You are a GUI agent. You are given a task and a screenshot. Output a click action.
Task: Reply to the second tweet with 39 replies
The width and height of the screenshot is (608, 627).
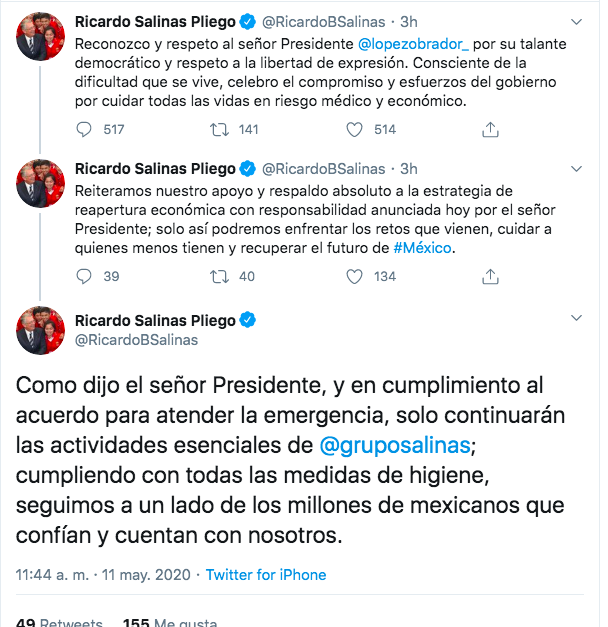[x=86, y=276]
